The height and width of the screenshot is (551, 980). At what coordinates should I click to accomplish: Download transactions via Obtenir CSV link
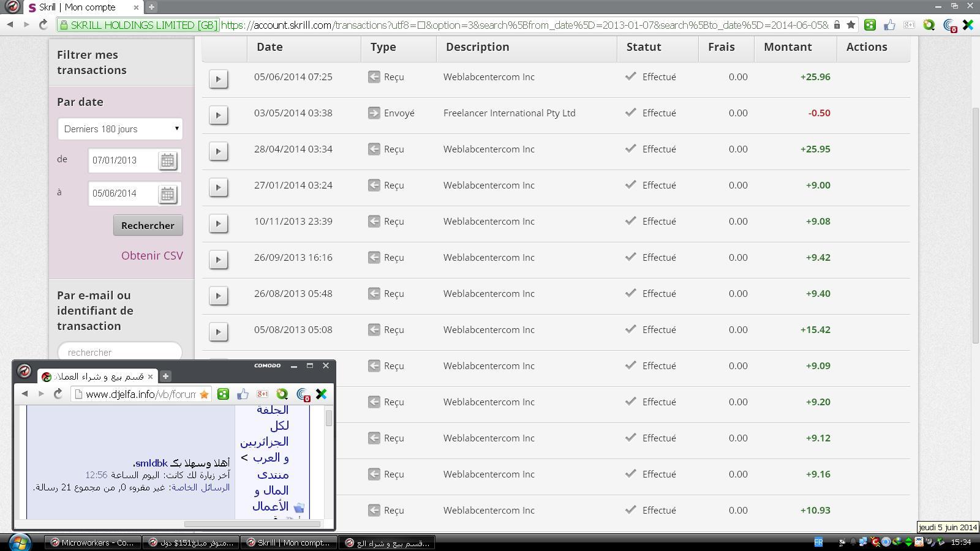[152, 256]
